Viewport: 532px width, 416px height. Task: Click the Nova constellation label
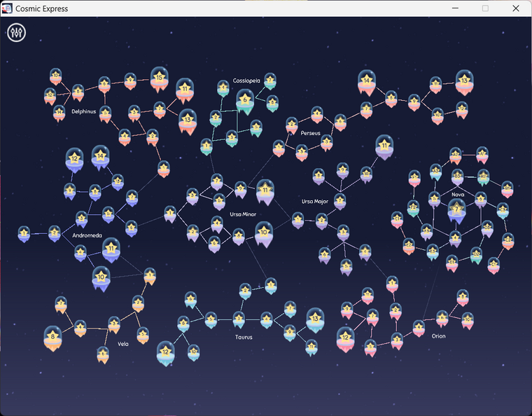(x=458, y=195)
